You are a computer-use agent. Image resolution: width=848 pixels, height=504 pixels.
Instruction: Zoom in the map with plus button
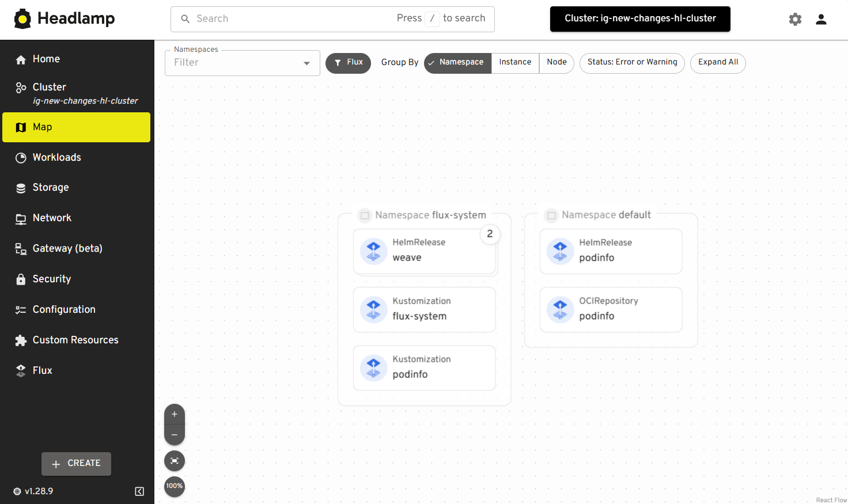[175, 414]
